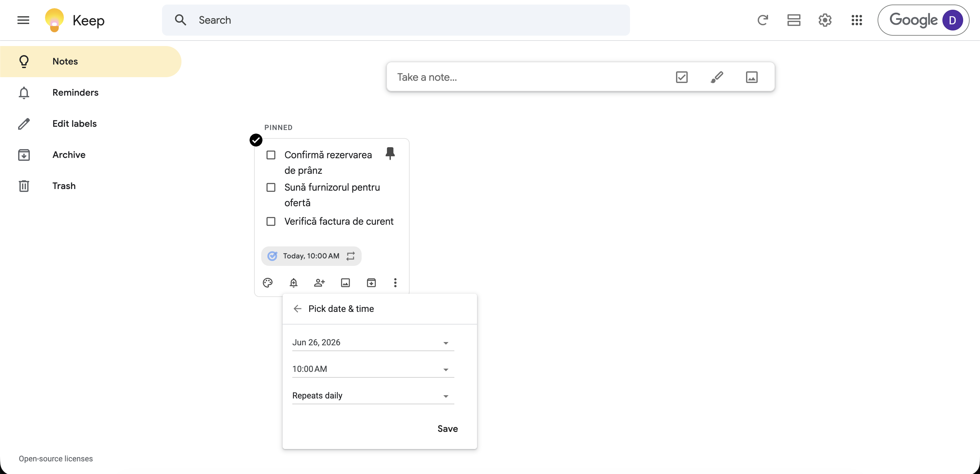Unpin the note using pin icon
This screenshot has width=980, height=474.
[x=390, y=153]
